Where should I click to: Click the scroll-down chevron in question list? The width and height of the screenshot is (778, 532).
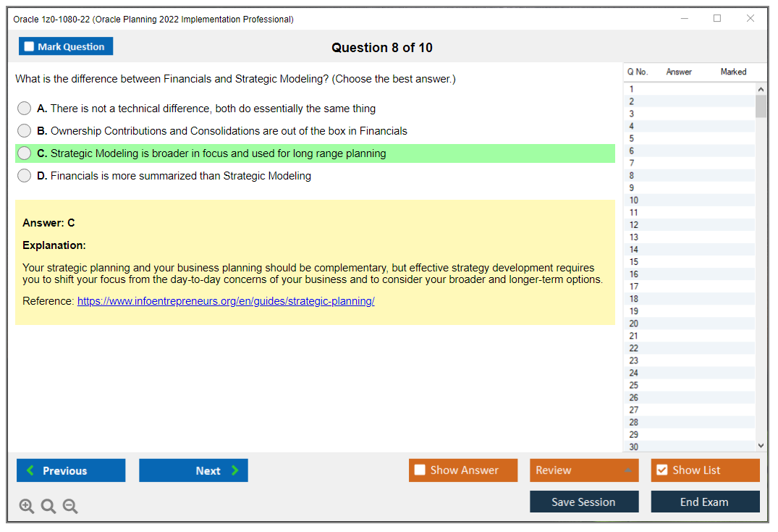tap(760, 445)
